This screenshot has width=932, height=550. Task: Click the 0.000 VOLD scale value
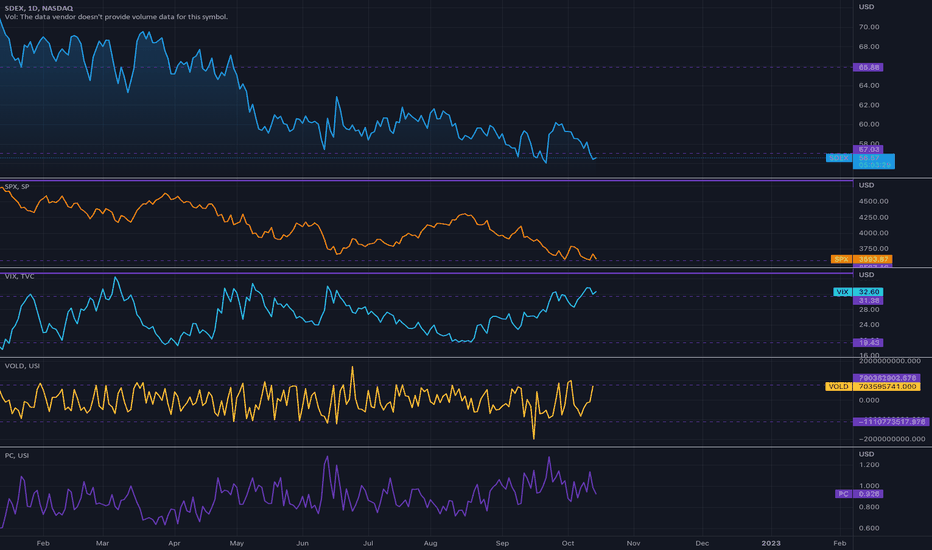point(868,400)
